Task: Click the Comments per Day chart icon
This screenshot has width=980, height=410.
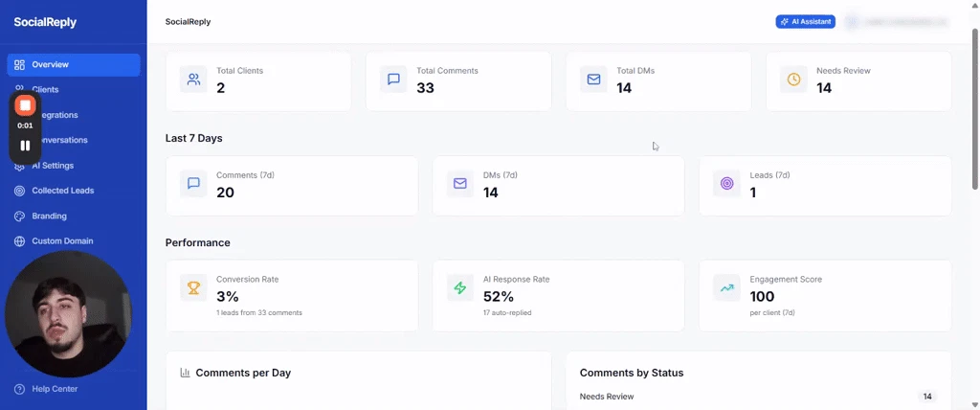Action: [185, 373]
